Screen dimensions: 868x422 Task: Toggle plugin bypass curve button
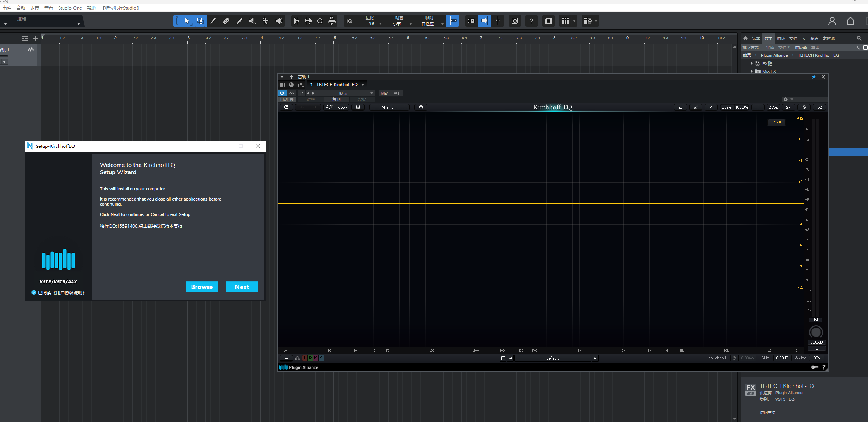click(291, 93)
